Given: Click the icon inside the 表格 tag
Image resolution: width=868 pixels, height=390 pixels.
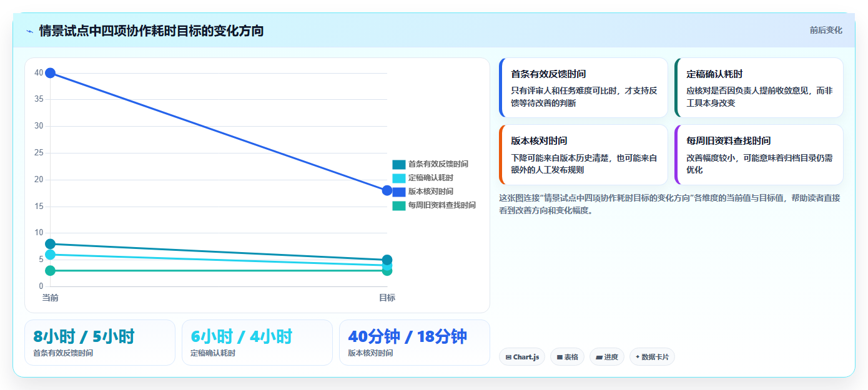Looking at the screenshot, I should pyautogui.click(x=560, y=358).
